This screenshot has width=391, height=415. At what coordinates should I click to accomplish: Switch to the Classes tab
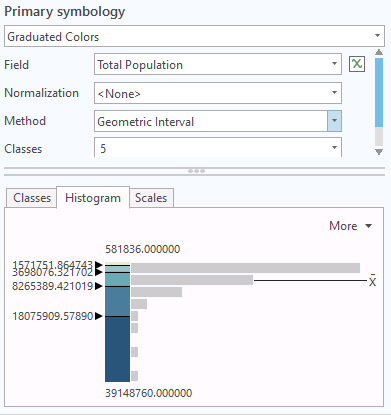(x=32, y=198)
